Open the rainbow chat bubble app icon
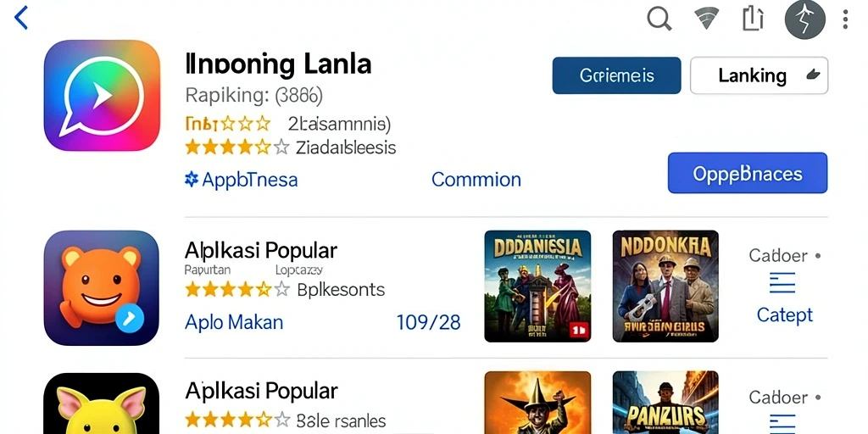The image size is (868, 434). click(x=102, y=95)
